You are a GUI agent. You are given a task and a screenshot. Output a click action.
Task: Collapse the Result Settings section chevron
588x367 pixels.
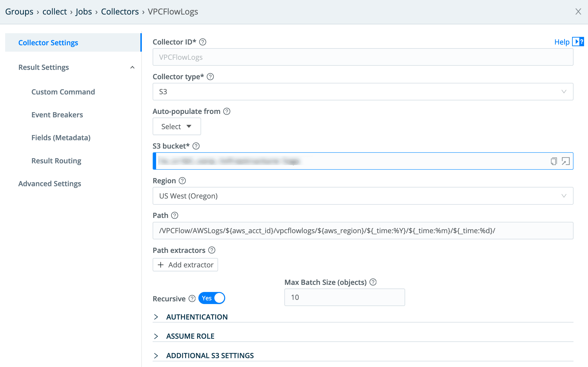tap(132, 67)
